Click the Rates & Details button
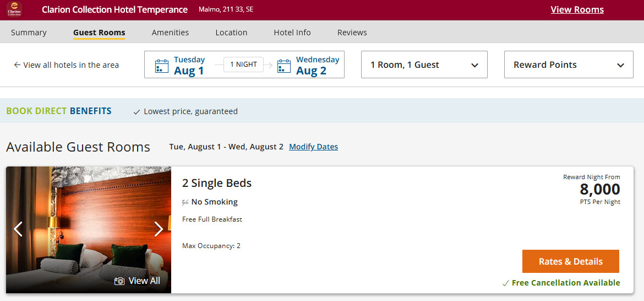644x301 pixels. [x=570, y=261]
